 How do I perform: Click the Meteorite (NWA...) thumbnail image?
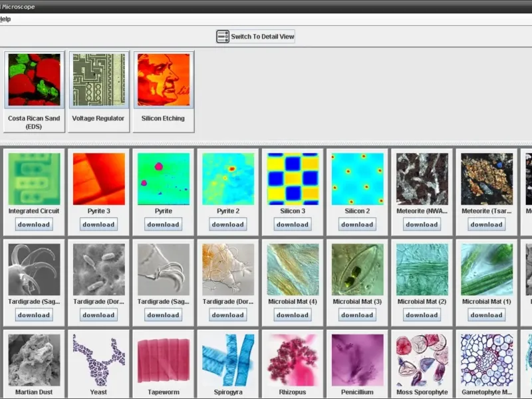point(422,179)
